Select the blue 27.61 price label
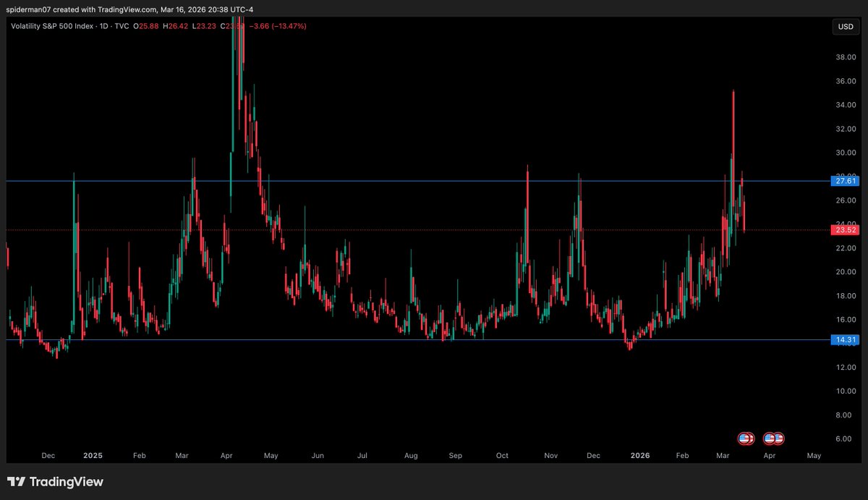 coord(845,181)
